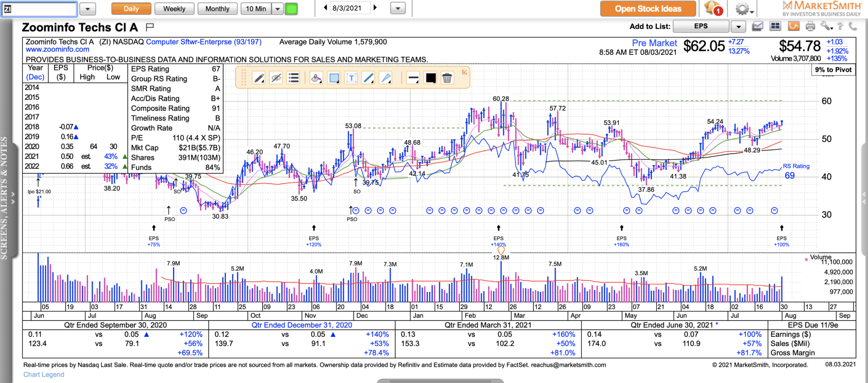Pick the trend line tool
Screen dimensions: 868x383
click(369, 78)
